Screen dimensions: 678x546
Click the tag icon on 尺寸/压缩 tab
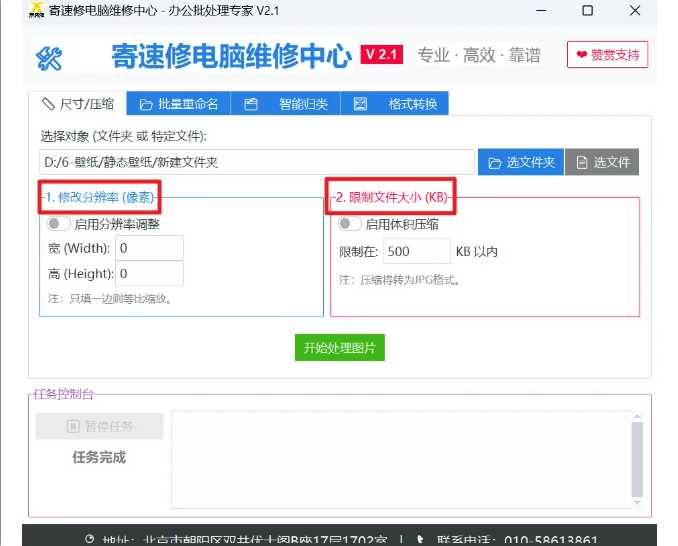pos(47,104)
